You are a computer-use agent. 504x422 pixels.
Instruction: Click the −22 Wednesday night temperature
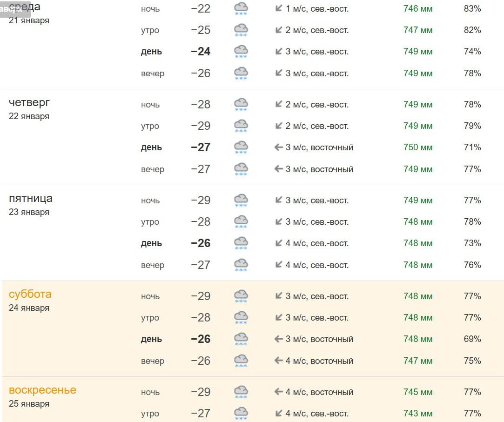click(201, 9)
